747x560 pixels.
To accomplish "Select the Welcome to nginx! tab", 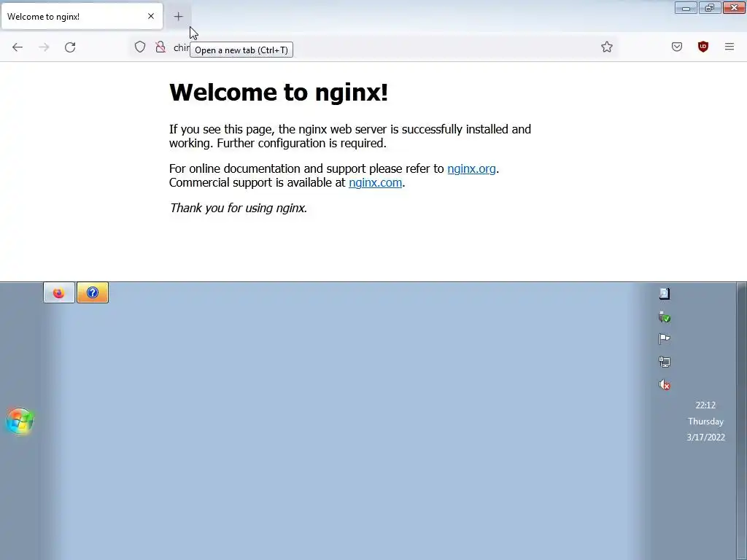I will tap(82, 16).
